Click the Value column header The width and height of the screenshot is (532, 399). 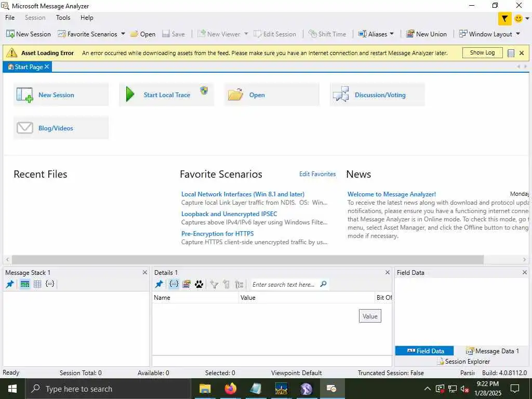[307, 298]
